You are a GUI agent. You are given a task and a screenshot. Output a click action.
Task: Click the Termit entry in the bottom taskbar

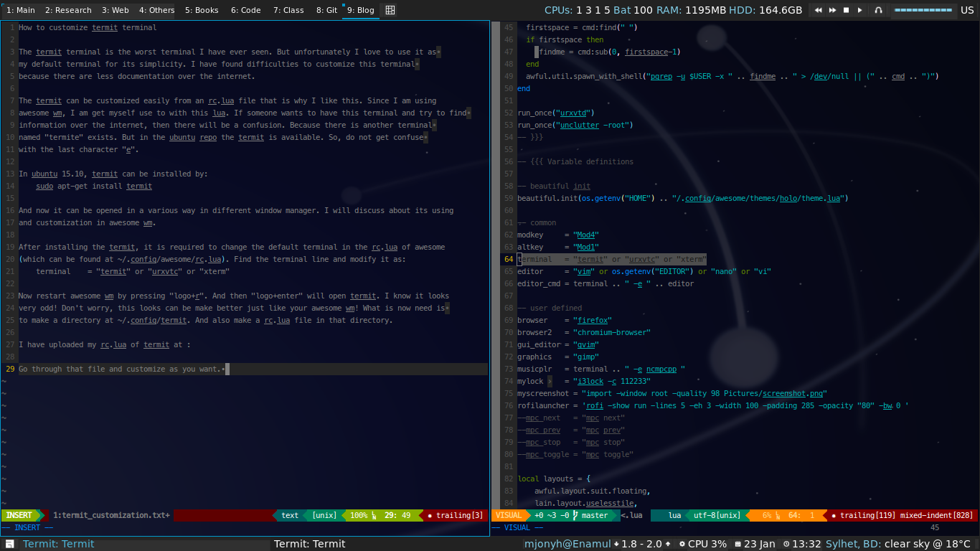click(59, 544)
